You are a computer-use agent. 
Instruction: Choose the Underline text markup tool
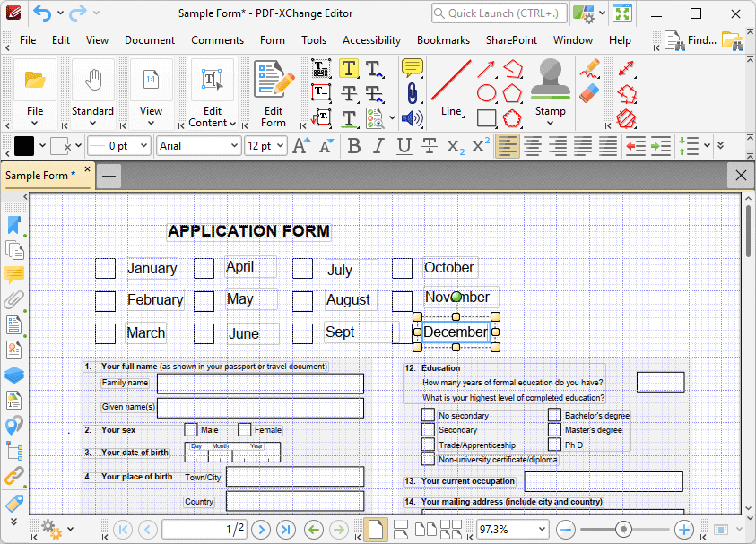(x=349, y=118)
